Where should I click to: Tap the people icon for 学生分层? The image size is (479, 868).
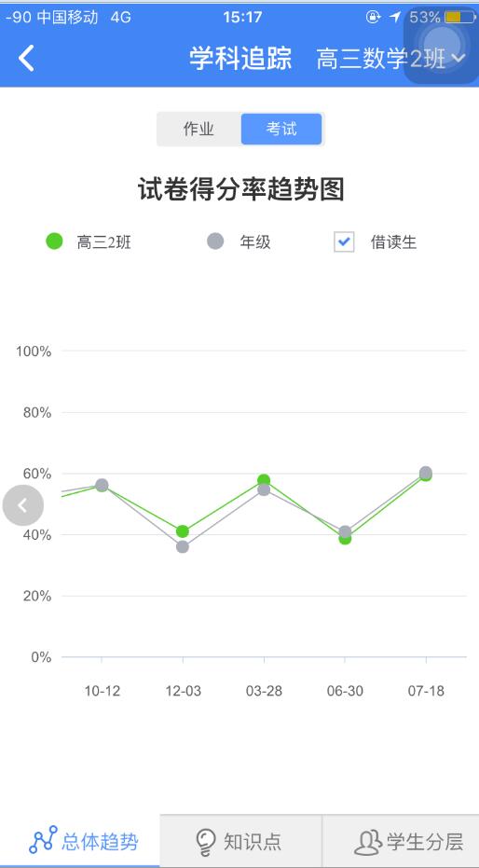point(368,842)
